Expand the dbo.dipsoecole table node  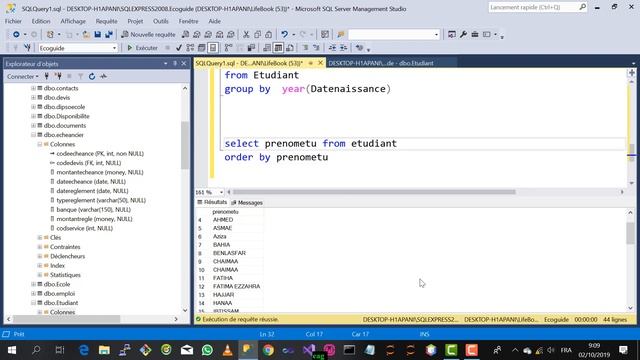33,107
